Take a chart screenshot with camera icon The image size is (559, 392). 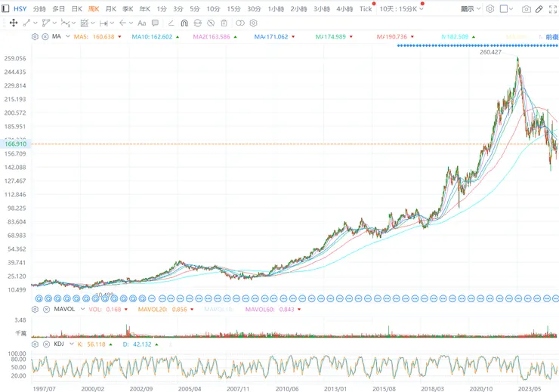coord(527,9)
